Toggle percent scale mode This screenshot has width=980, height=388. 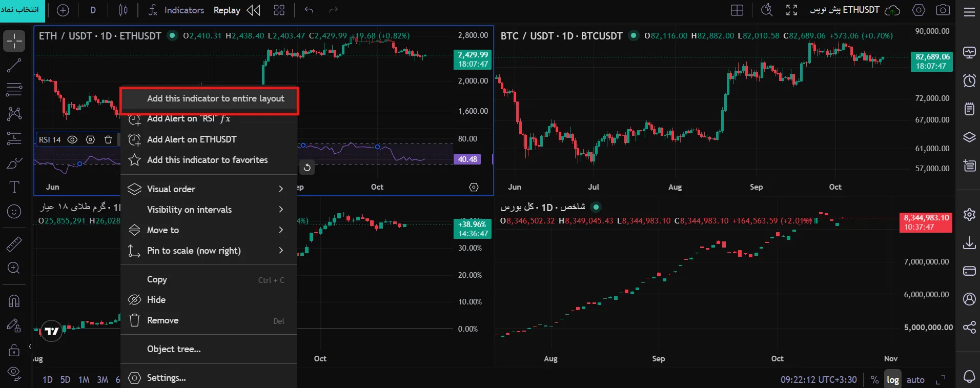click(x=874, y=380)
